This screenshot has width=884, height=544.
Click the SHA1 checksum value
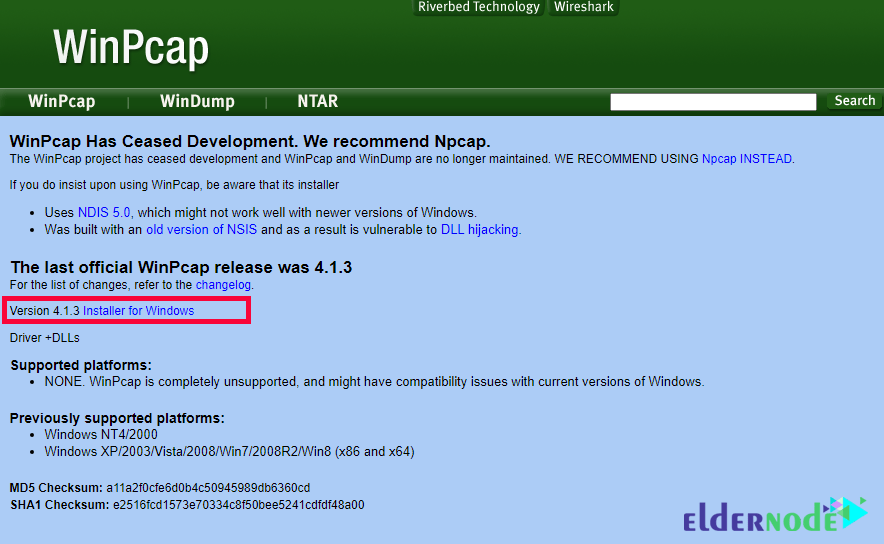pyautogui.click(x=238, y=505)
